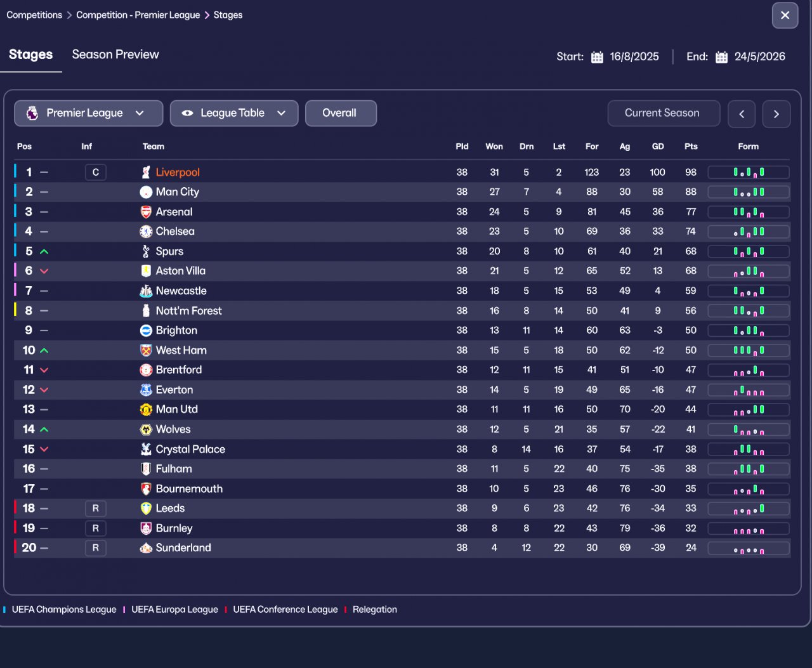
Task: Open the Man City team link
Action: pos(177,192)
